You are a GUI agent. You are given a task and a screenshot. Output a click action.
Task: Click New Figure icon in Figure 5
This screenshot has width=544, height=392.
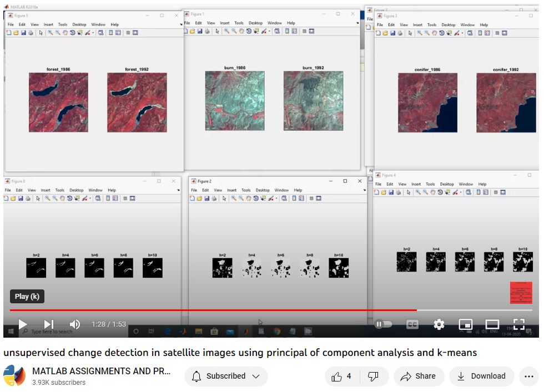point(9,33)
